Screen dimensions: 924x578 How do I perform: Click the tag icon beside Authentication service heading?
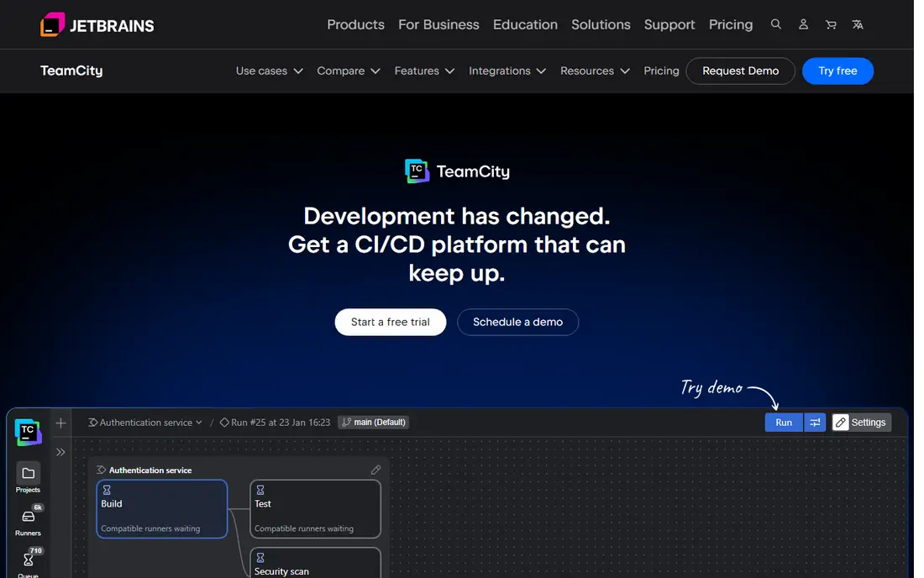[101, 470]
